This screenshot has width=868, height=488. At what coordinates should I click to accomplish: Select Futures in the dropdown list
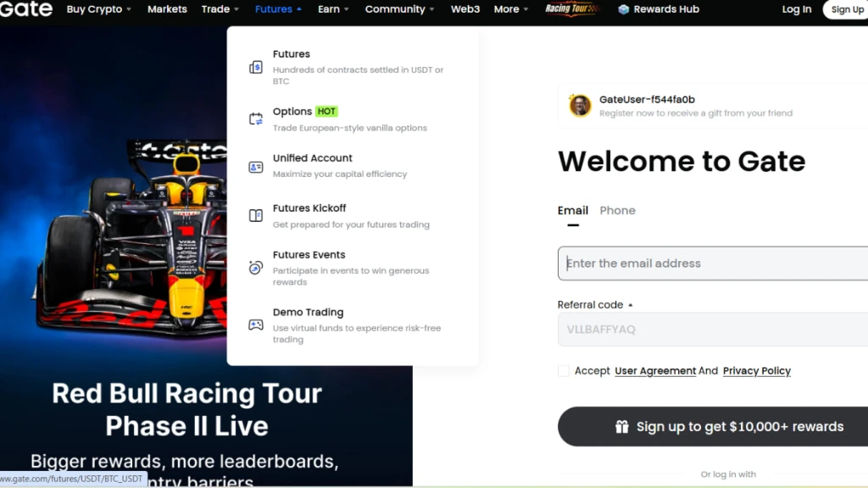[x=353, y=67]
